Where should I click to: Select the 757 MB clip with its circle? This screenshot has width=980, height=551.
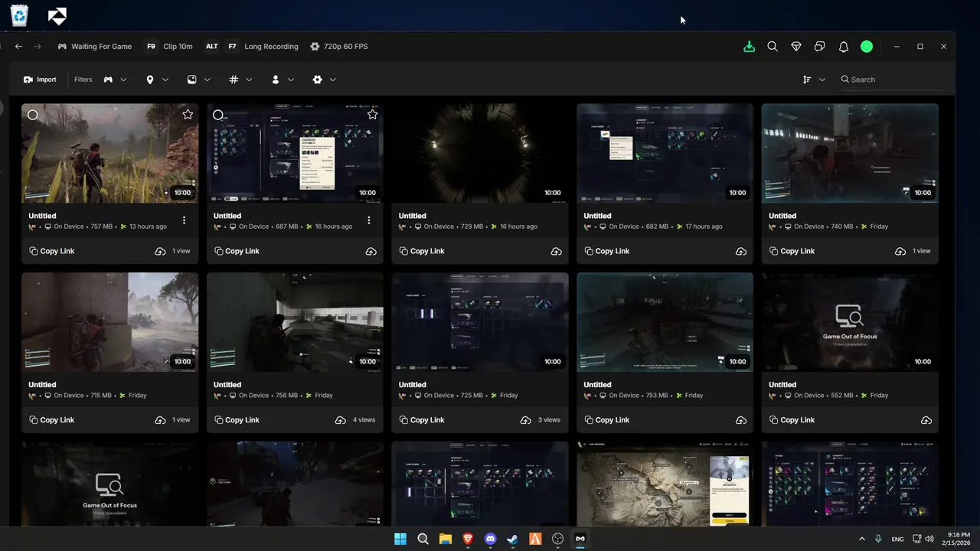(32, 115)
